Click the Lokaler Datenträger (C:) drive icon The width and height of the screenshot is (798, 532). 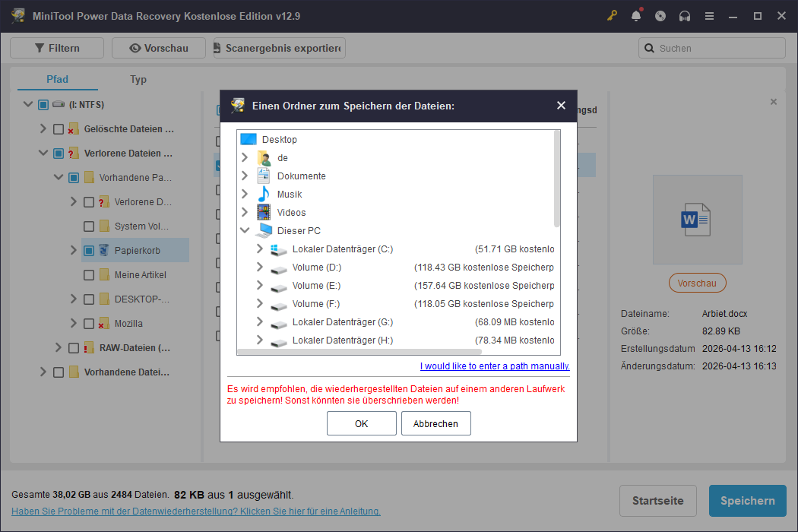click(x=278, y=249)
